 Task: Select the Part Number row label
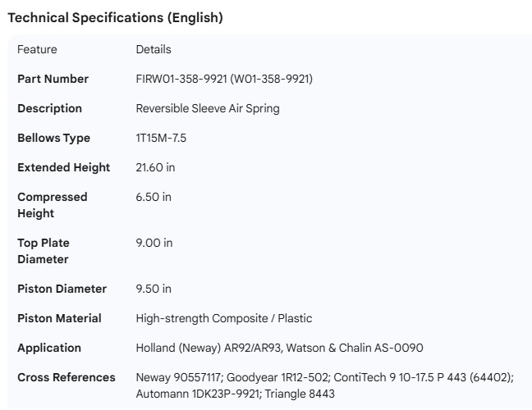coord(53,79)
